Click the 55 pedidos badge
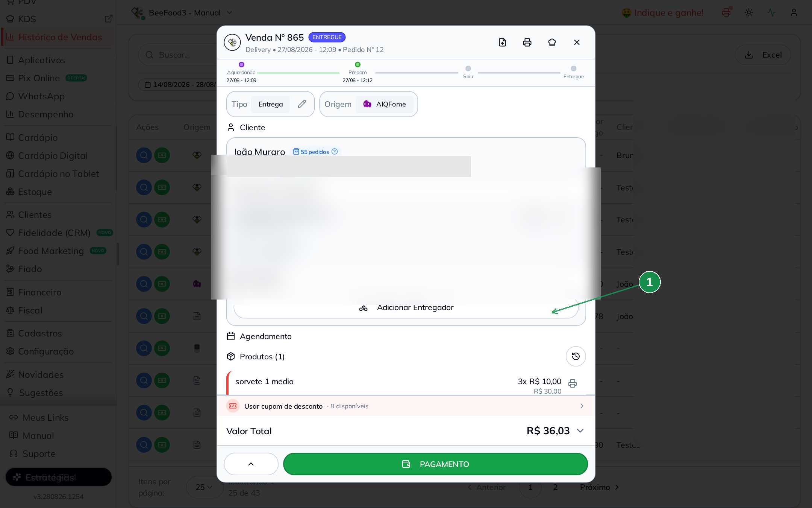Image resolution: width=812 pixels, height=508 pixels. pyautogui.click(x=315, y=152)
